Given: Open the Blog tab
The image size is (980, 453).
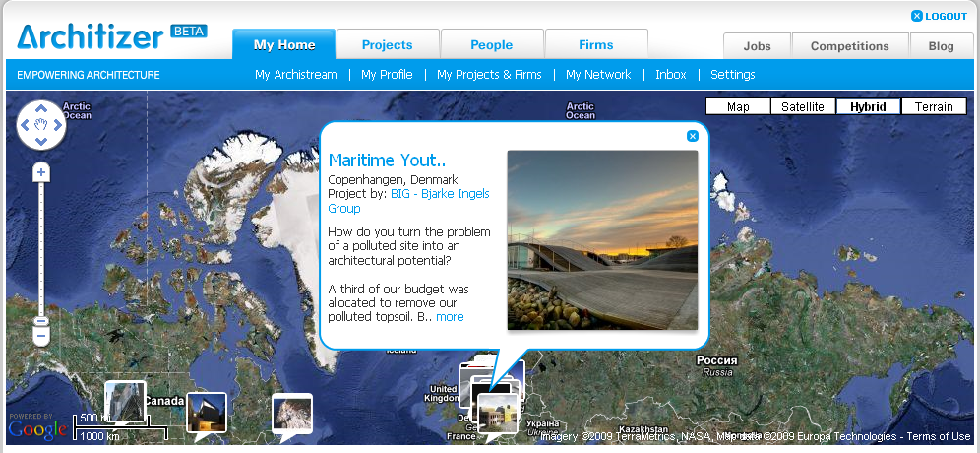Looking at the screenshot, I should 942,45.
